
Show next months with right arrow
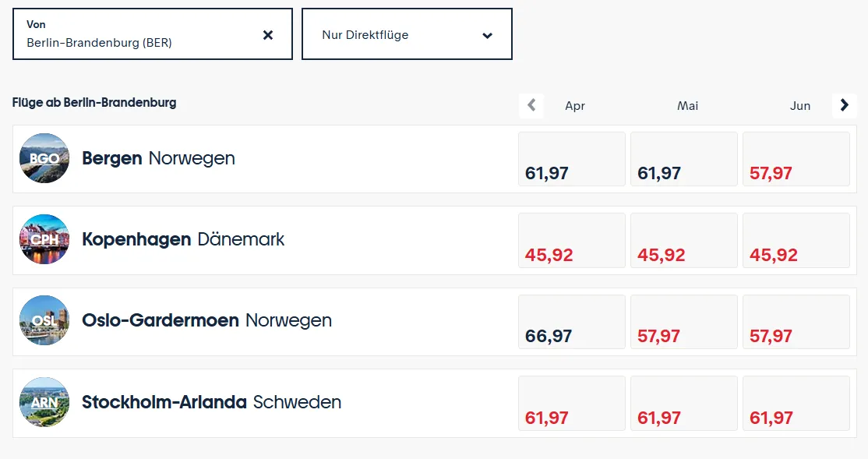click(844, 105)
